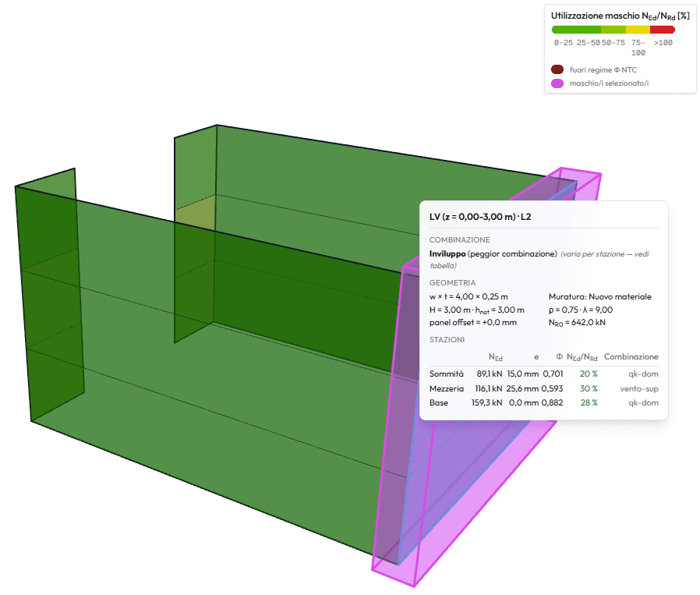Click the '30 %' utilization value

(x=589, y=388)
